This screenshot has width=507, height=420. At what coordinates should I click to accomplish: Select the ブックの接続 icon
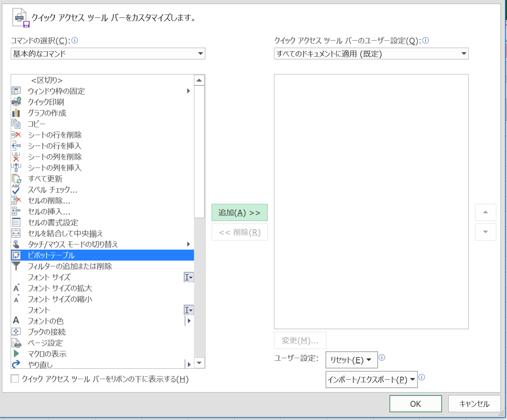16,332
